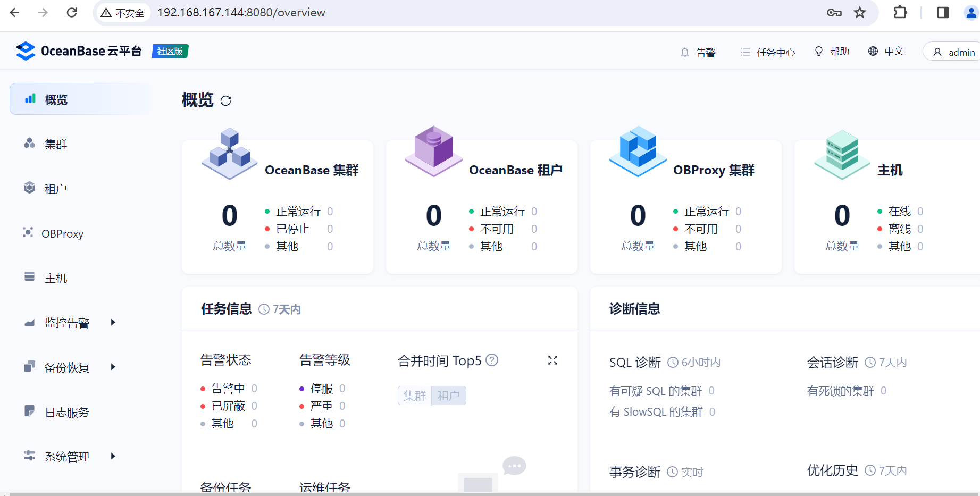
Task: Click the OceanBase 租户 card title
Action: click(516, 170)
